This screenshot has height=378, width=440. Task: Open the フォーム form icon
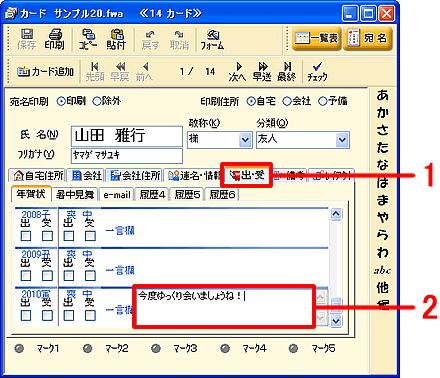(x=212, y=40)
